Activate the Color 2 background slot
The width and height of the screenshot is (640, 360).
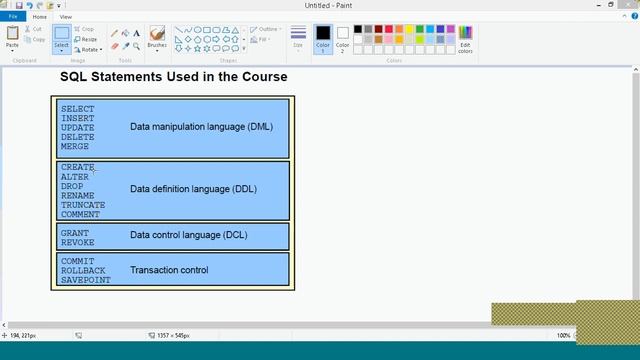pos(342,39)
